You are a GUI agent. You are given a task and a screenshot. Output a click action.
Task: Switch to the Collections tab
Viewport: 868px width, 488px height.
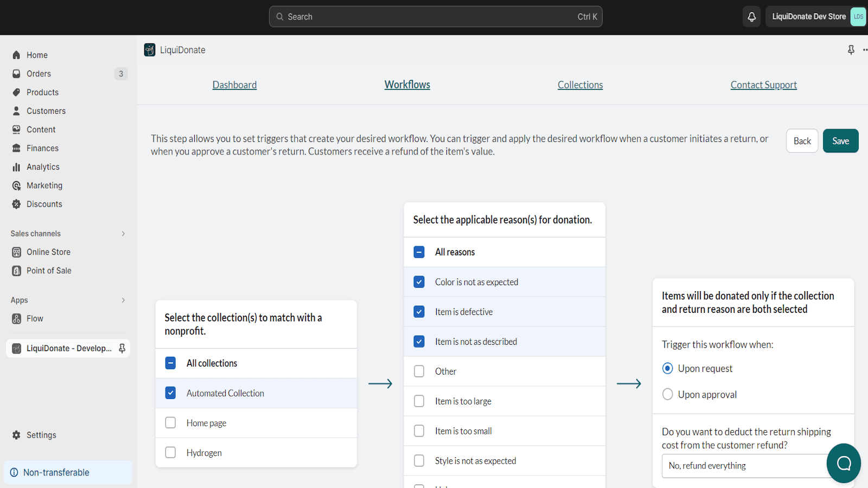point(580,85)
